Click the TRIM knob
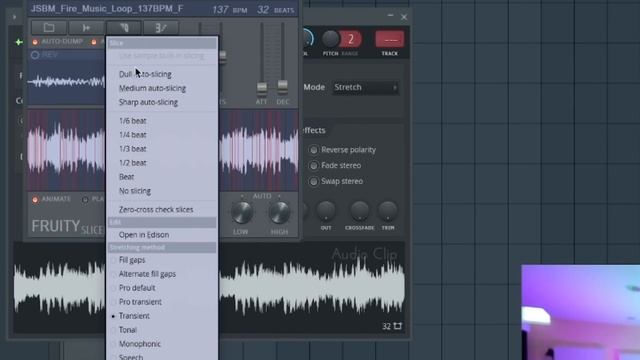640x360 pixels. (x=388, y=211)
